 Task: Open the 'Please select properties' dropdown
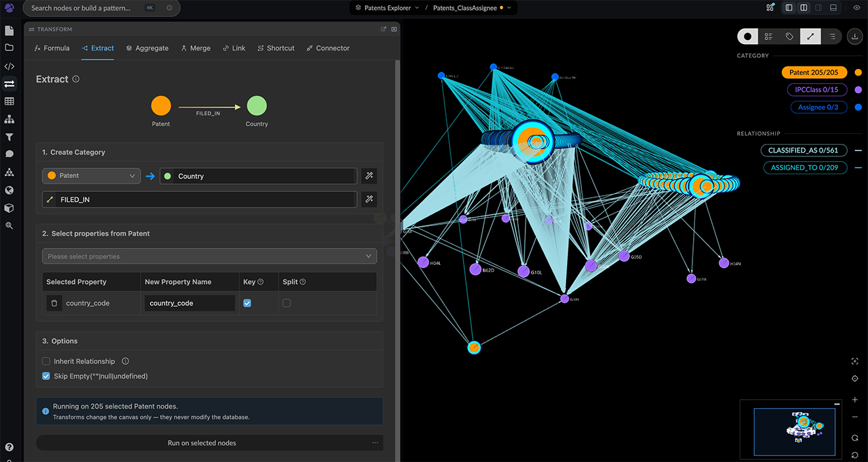[x=210, y=256]
